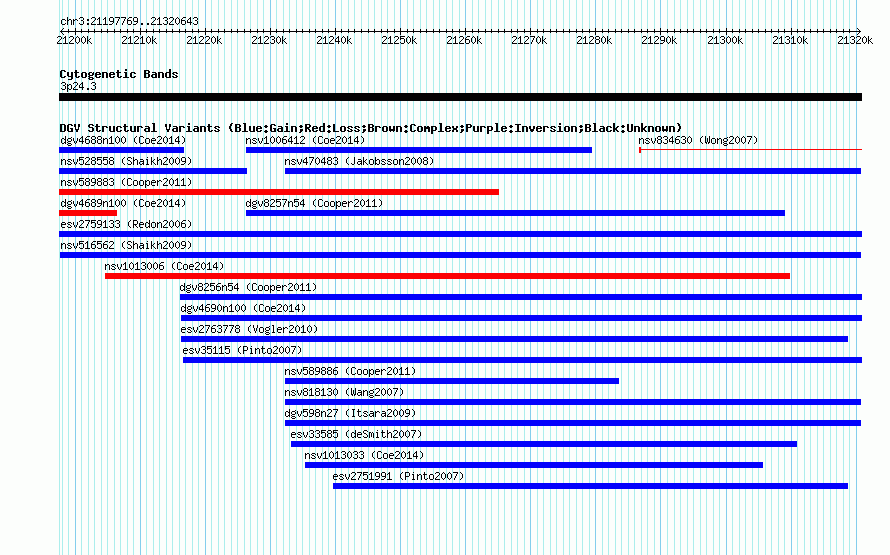Click the 21320k ruler tick label

click(855, 40)
